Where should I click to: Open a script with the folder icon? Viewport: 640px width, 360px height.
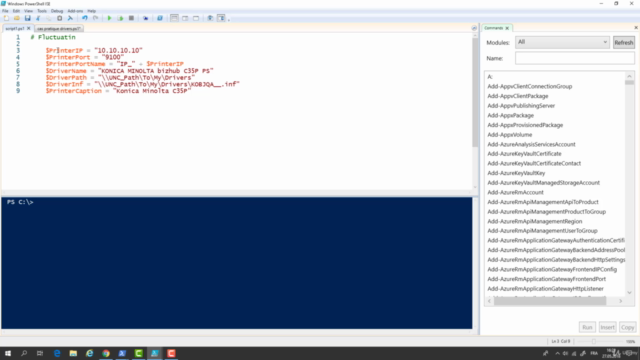coord(17,18)
